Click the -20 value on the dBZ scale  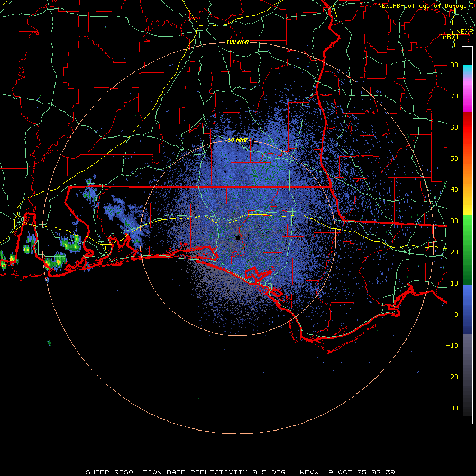pos(452,377)
